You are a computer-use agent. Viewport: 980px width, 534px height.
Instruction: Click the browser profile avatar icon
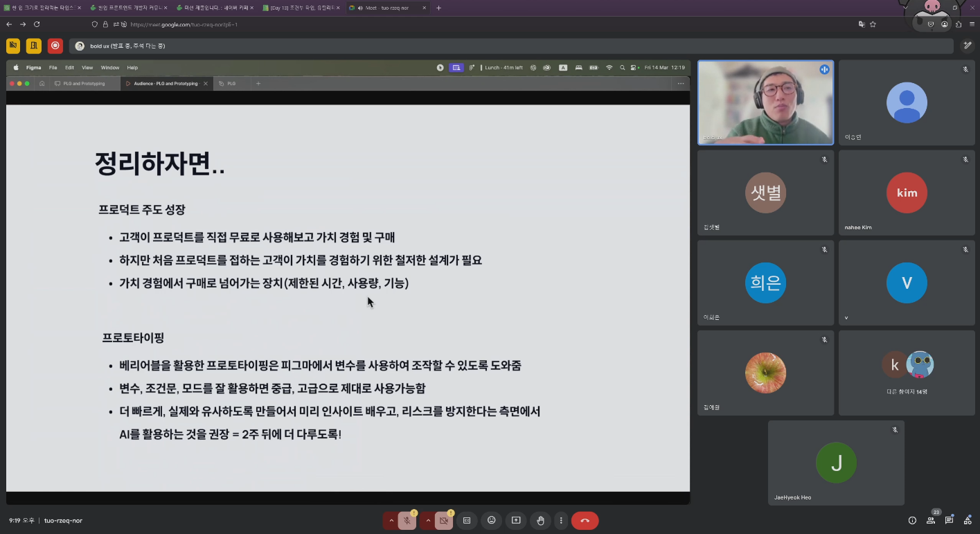[945, 24]
